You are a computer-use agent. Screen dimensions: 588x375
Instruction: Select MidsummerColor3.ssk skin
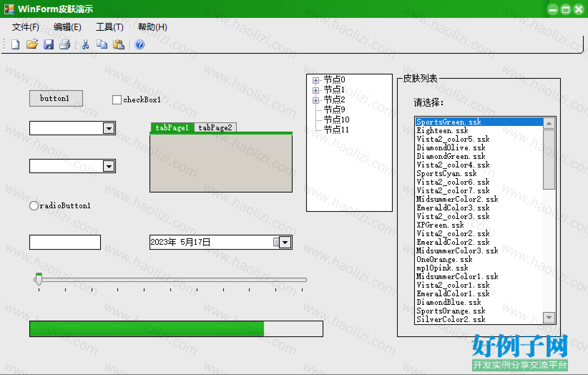pyautogui.click(x=479, y=251)
